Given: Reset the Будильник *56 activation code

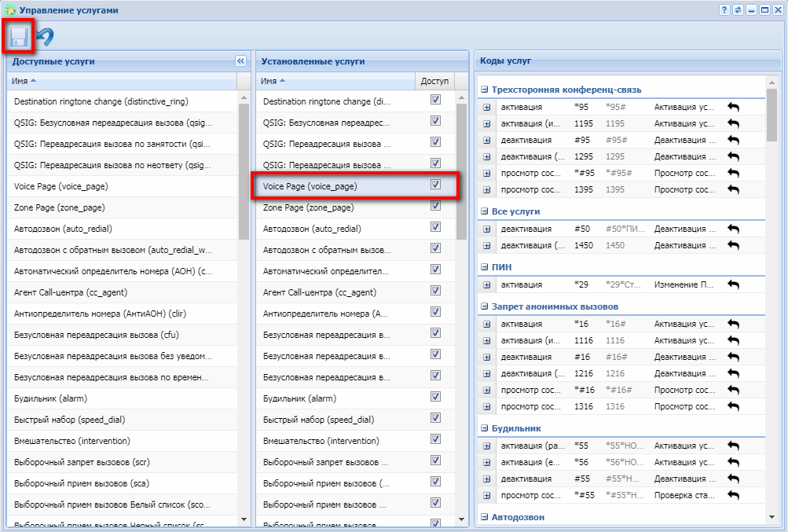Looking at the screenshot, I should (733, 462).
